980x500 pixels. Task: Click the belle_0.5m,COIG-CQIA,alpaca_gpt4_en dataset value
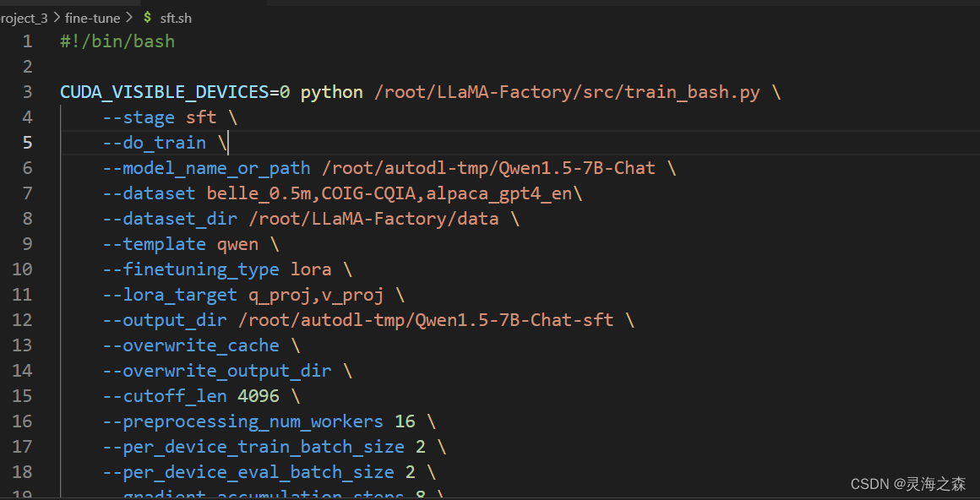[x=389, y=193]
